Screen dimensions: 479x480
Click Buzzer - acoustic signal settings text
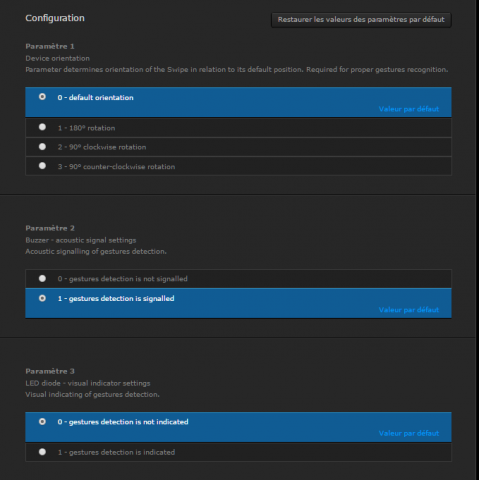(x=81, y=240)
